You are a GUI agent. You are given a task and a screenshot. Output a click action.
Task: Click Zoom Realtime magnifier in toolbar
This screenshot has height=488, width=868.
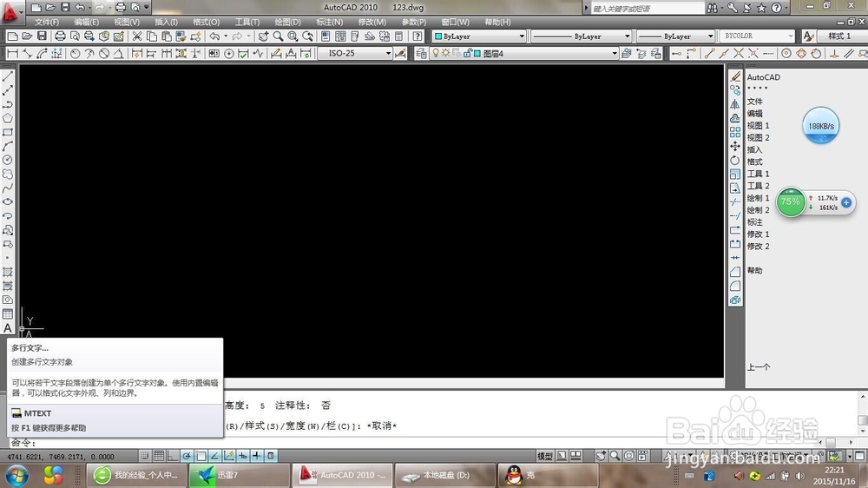pos(278,36)
